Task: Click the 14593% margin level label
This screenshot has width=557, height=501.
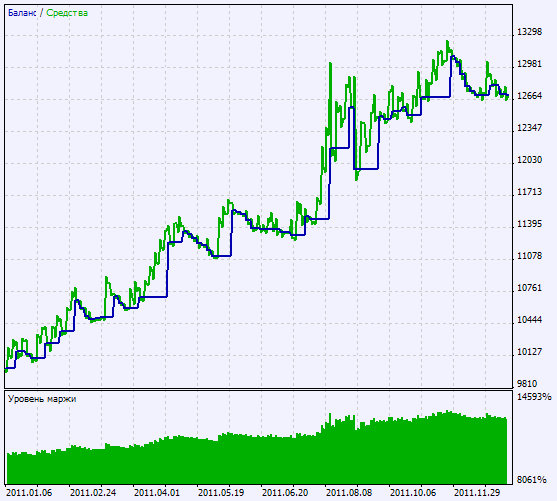Action: [x=534, y=397]
